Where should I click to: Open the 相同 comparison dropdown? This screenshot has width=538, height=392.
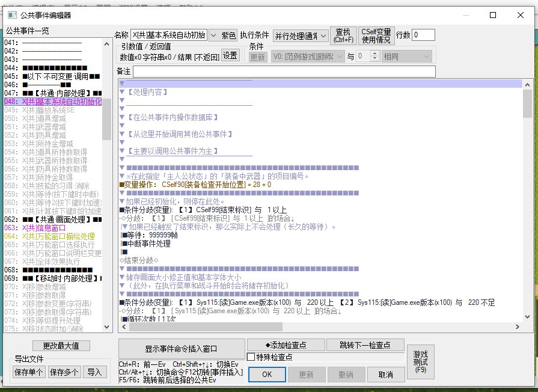pyautogui.click(x=406, y=57)
